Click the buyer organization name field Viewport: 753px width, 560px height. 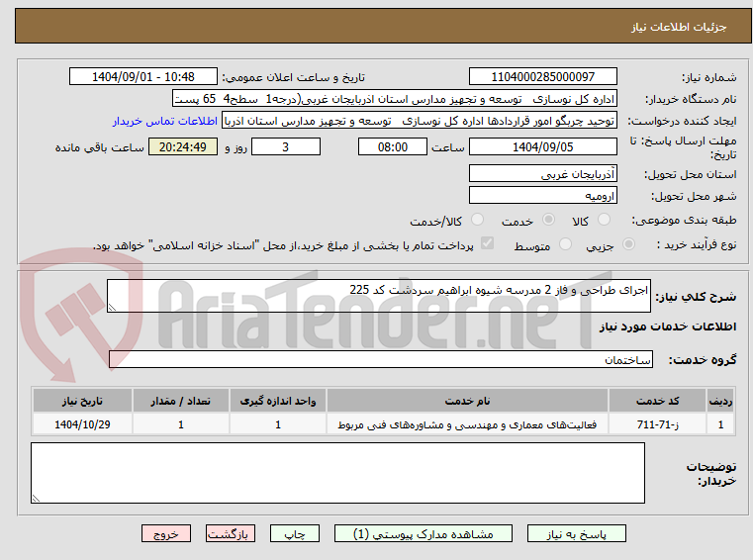pos(395,99)
